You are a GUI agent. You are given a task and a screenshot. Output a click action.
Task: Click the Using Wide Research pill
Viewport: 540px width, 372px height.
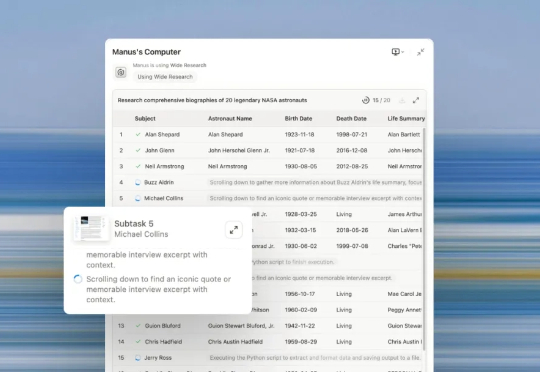165,77
